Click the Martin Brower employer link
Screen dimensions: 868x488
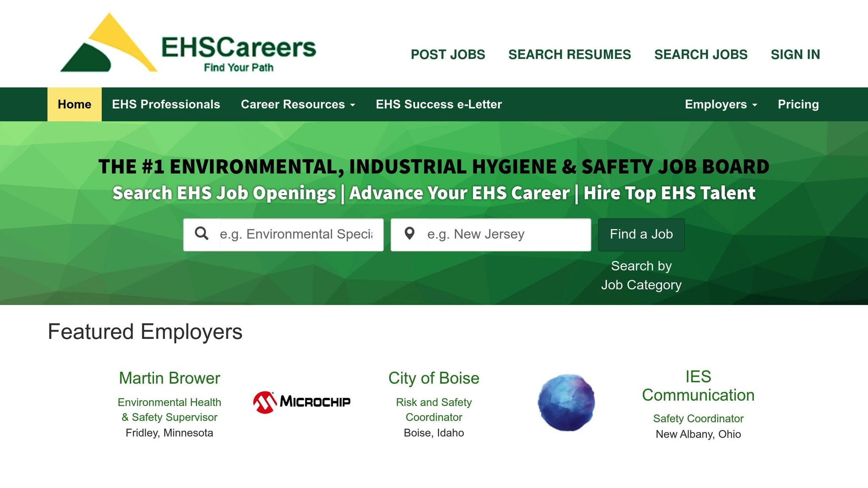(169, 378)
